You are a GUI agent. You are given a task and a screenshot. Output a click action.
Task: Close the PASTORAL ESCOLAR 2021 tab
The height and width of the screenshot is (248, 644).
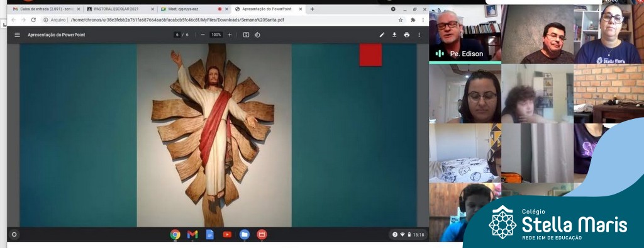point(152,9)
